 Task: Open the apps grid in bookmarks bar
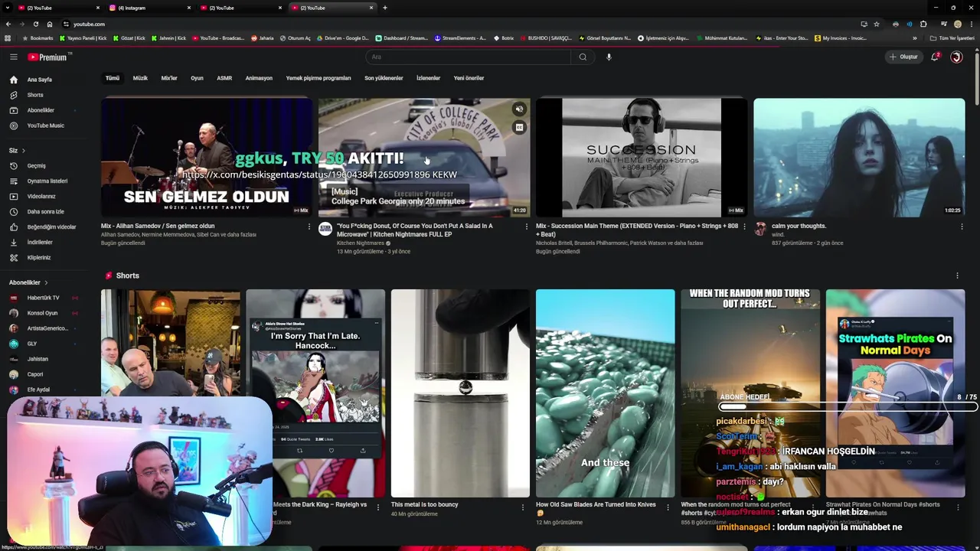point(8,38)
